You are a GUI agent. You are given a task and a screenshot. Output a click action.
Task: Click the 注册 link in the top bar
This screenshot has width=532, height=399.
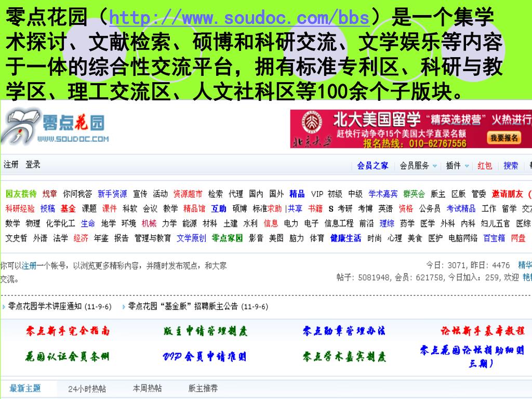pos(11,165)
